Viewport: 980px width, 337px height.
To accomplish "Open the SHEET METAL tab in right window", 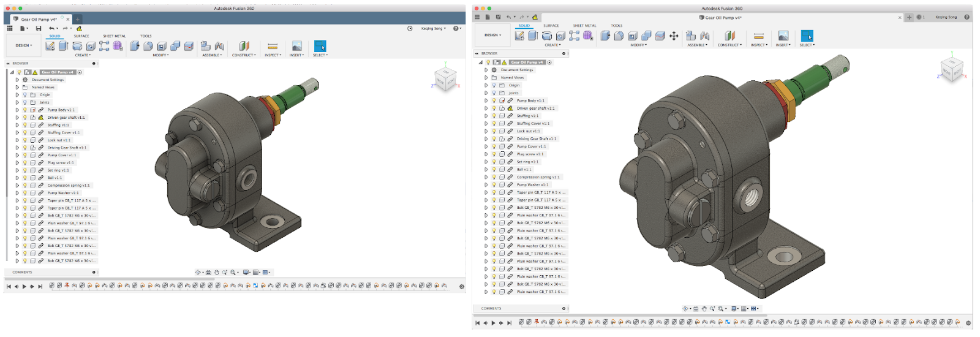I will (584, 26).
